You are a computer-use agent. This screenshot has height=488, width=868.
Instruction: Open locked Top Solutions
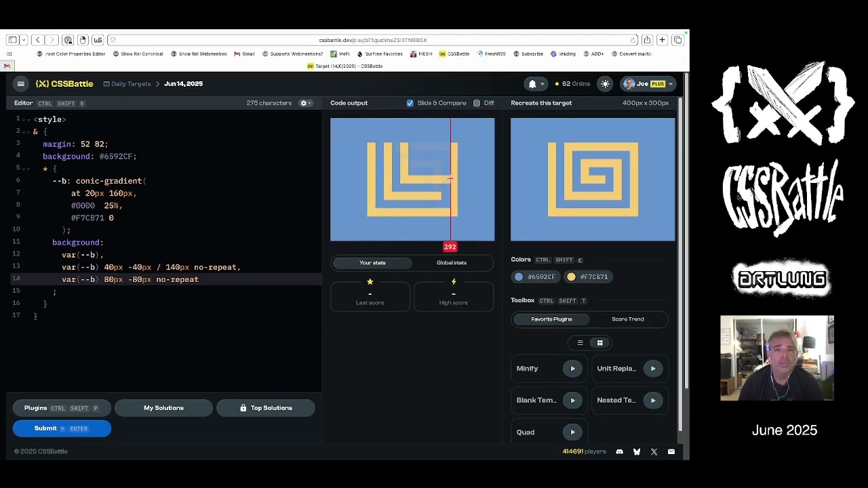tap(265, 408)
